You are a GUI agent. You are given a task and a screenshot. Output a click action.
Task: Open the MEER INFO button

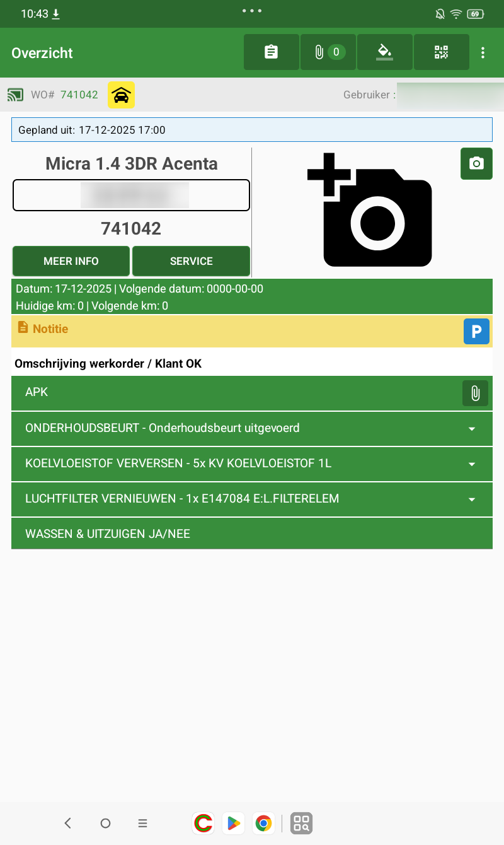[x=71, y=261]
